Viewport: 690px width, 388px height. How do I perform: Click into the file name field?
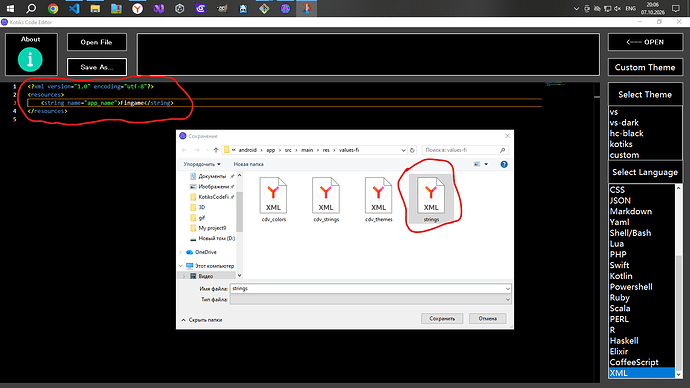pos(367,289)
